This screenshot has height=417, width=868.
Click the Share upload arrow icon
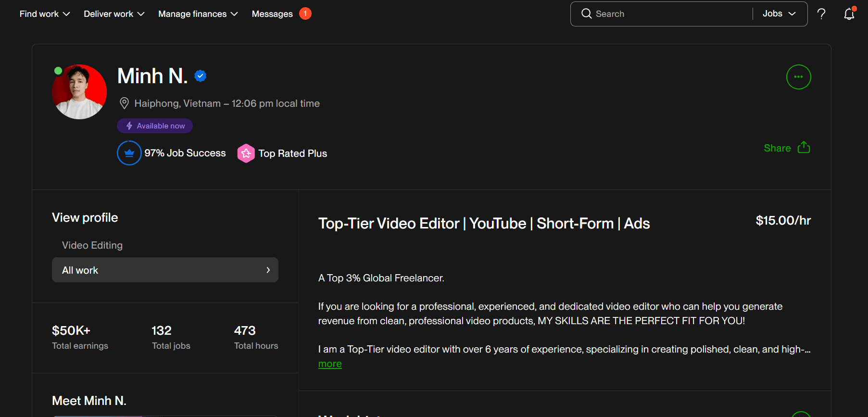click(x=804, y=148)
